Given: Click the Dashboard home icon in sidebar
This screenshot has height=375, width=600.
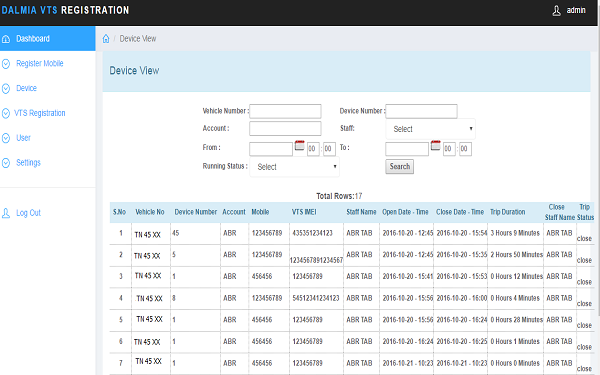Looking at the screenshot, I should coord(6,39).
